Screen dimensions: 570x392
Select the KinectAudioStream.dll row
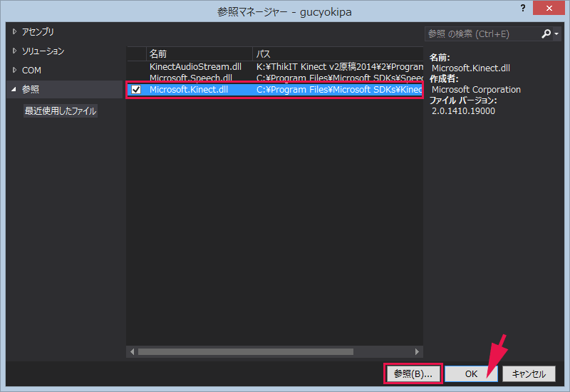tap(275, 66)
